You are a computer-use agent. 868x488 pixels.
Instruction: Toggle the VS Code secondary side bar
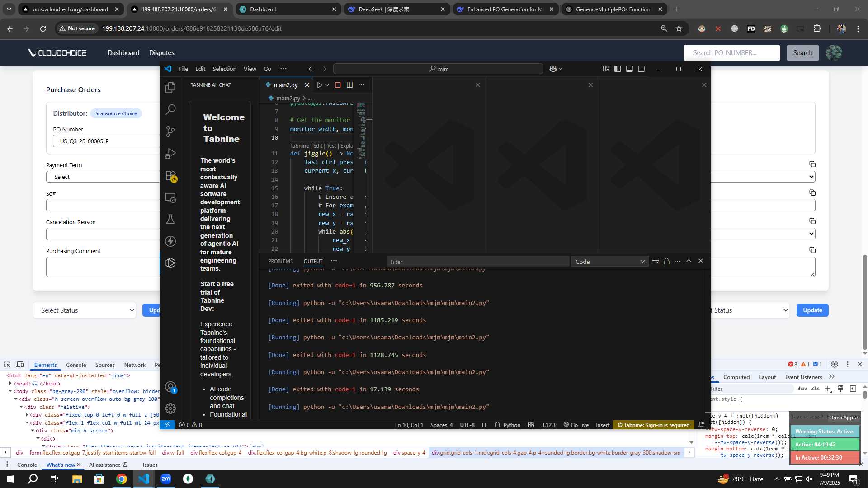[641, 69]
